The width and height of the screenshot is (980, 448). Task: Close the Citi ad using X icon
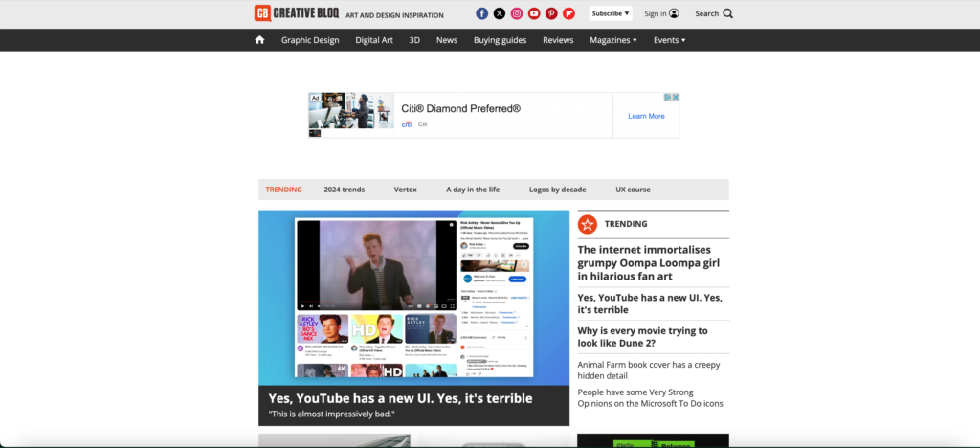point(676,97)
